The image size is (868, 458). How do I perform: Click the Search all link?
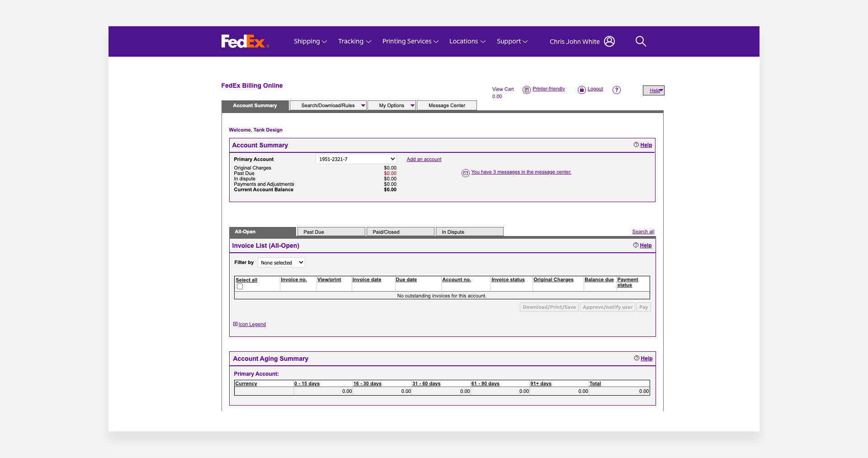(643, 231)
